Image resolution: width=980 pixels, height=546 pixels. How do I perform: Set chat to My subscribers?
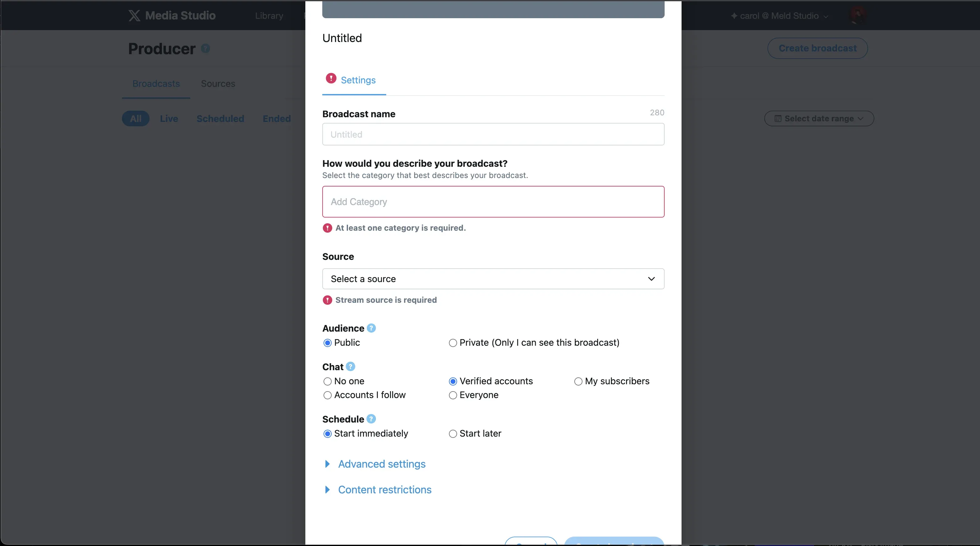(x=578, y=381)
